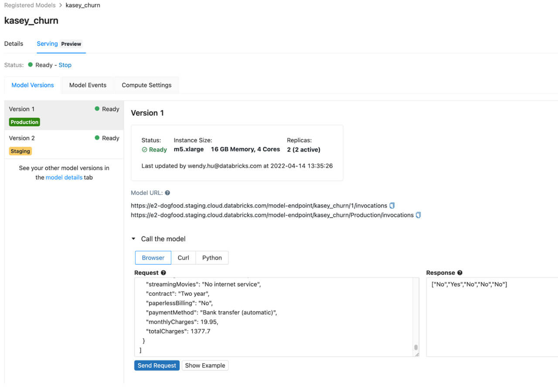The image size is (558, 392).
Task: Click the Request text area scrollbar
Action: click(416, 347)
